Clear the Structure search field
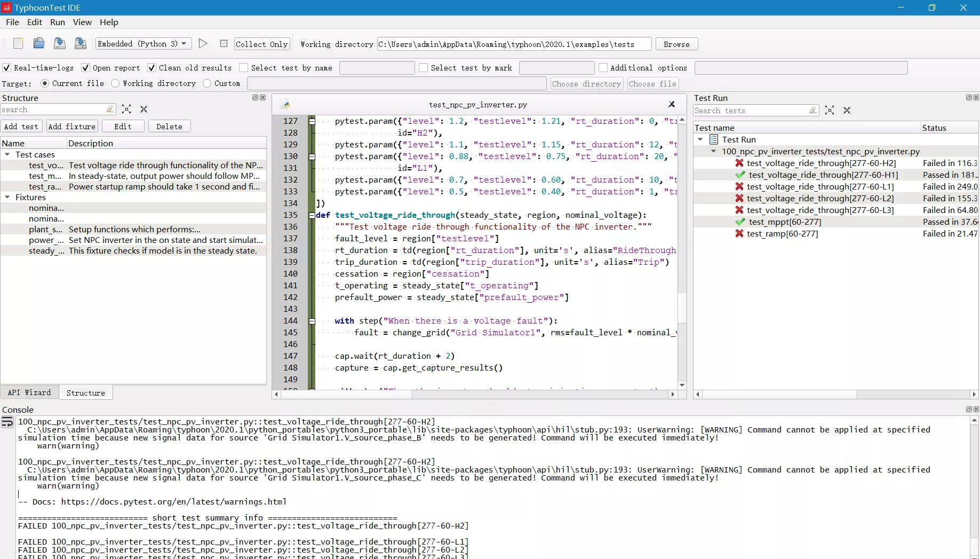The image size is (980, 559). 110,109
